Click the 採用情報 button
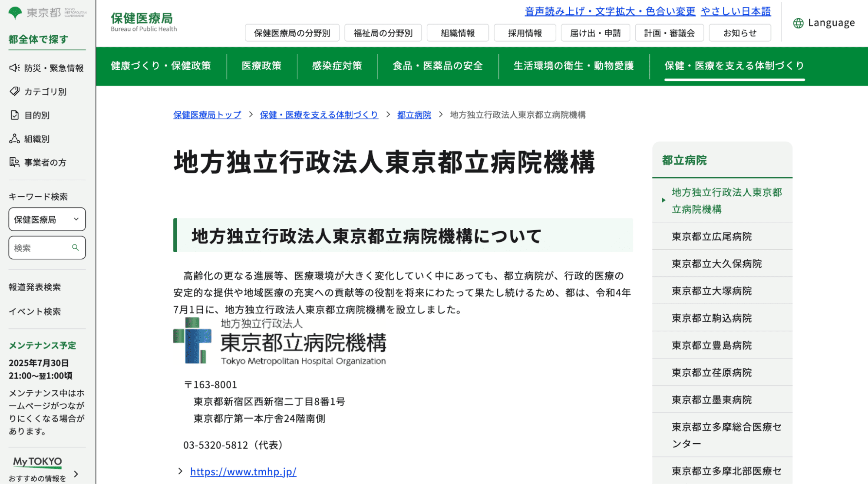 click(525, 33)
